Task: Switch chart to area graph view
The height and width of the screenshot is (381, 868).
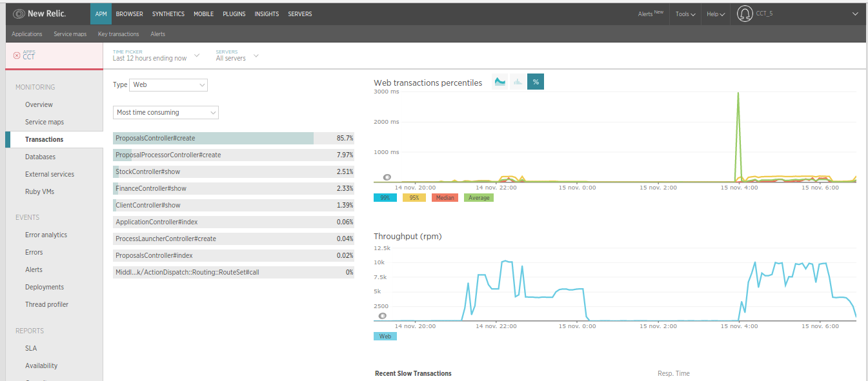Action: coord(500,82)
